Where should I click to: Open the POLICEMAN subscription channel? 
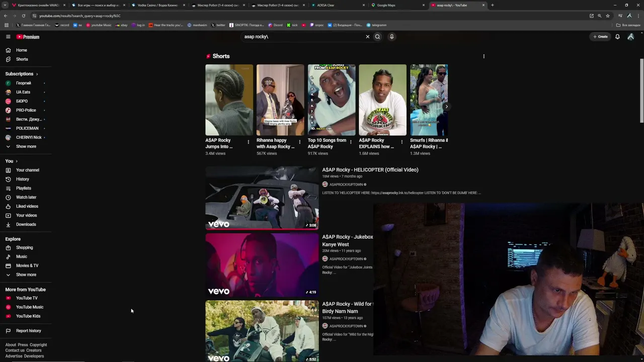point(27,128)
